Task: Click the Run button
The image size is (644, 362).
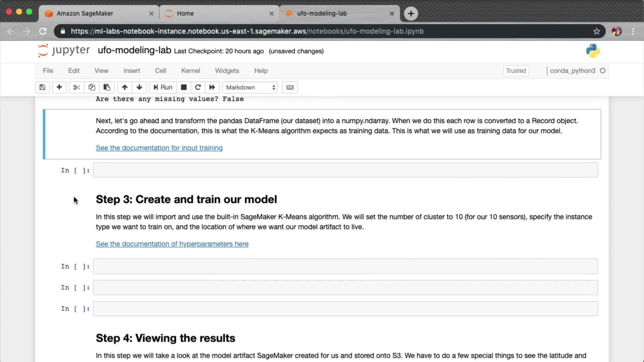Action: click(163, 87)
